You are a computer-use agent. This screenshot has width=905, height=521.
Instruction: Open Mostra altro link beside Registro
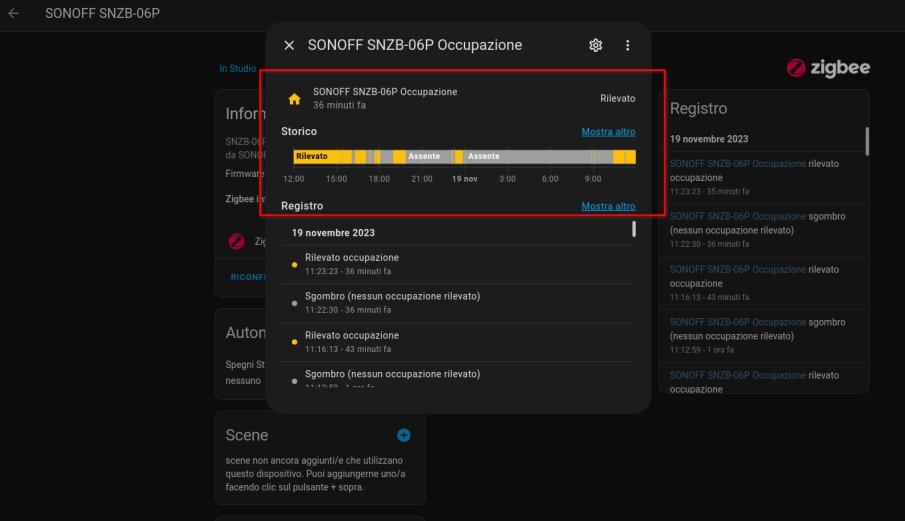point(608,206)
